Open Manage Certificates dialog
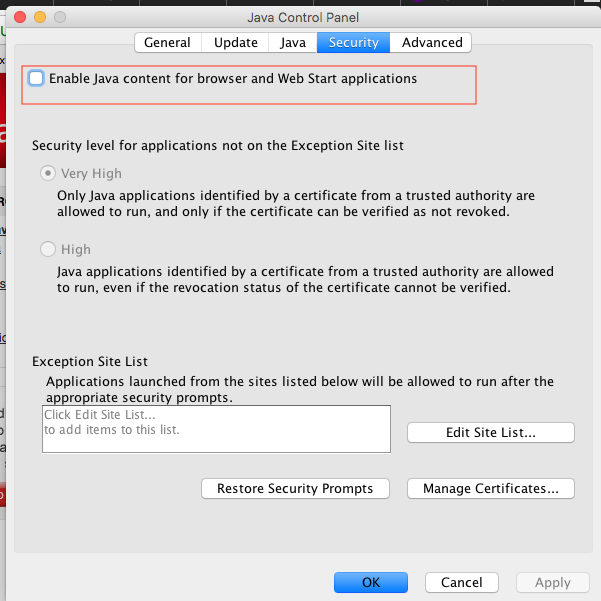 tap(491, 488)
